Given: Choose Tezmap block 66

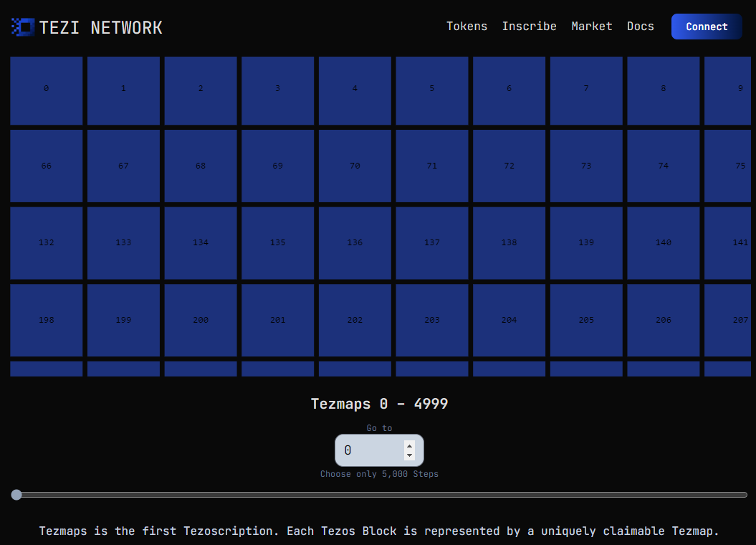Looking at the screenshot, I should pos(47,166).
